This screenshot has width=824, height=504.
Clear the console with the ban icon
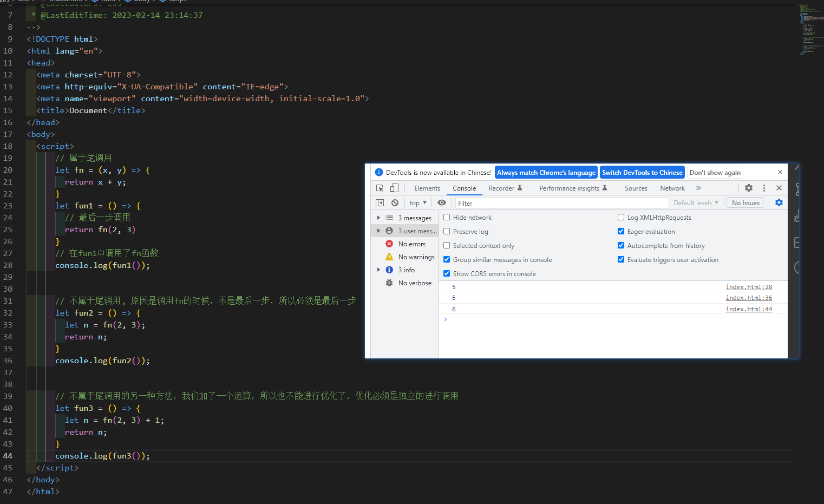coord(395,202)
